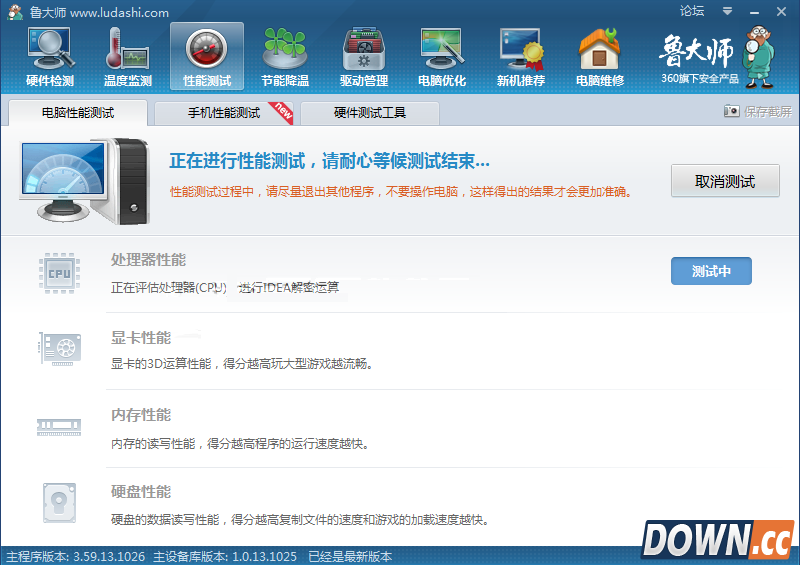Open the 节能降温 energy saving section
800x565 pixels.
[285, 56]
